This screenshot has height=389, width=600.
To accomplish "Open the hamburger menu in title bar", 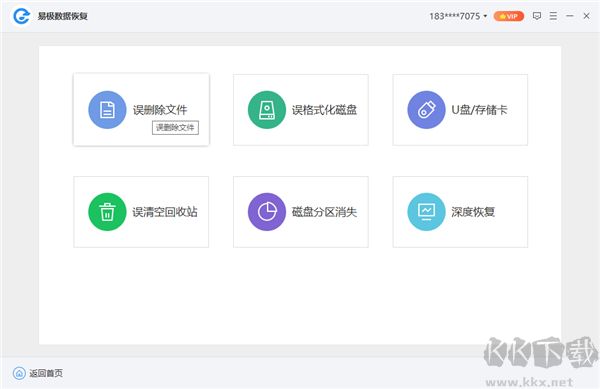I will point(553,16).
